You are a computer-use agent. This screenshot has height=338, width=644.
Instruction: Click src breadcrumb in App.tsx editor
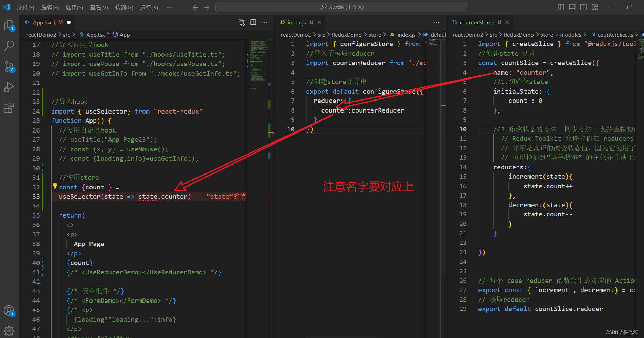[66, 35]
